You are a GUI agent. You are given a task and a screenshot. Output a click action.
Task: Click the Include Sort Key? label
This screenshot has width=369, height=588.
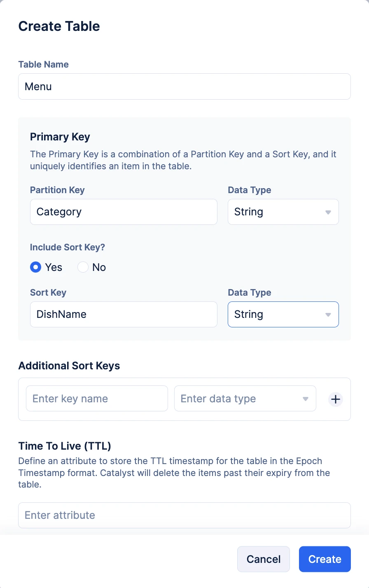68,247
